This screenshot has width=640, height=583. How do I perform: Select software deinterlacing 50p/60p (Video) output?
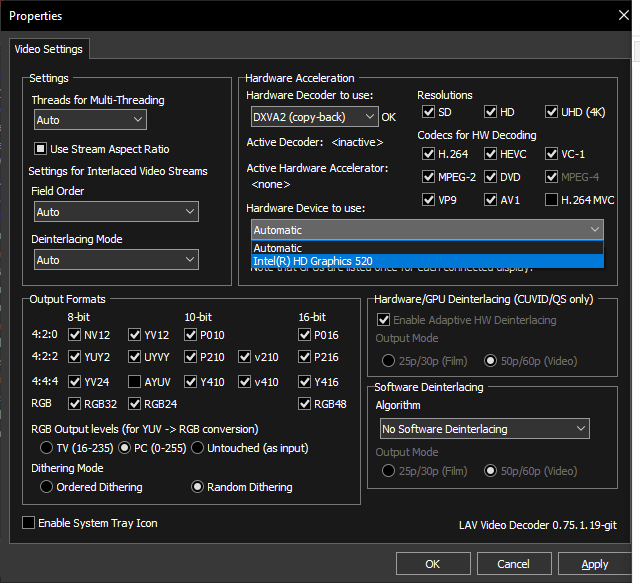(490, 471)
